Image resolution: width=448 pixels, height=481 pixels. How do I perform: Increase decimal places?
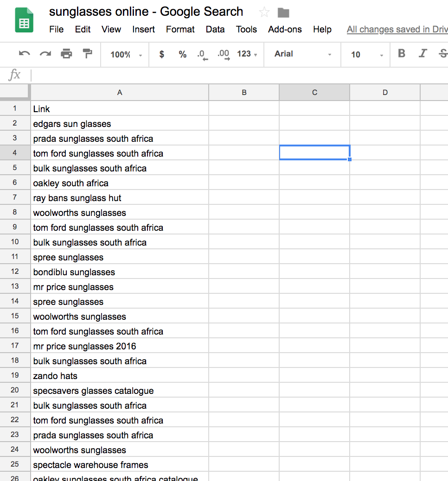pos(223,55)
